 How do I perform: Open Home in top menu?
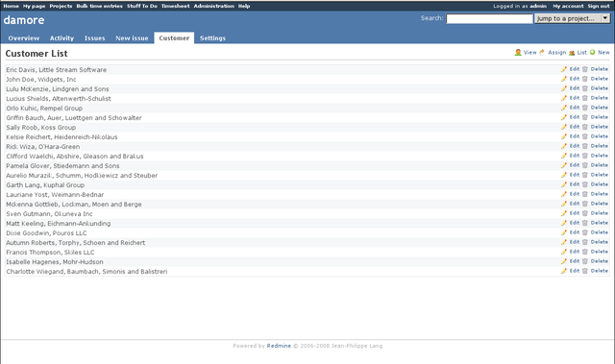[11, 6]
